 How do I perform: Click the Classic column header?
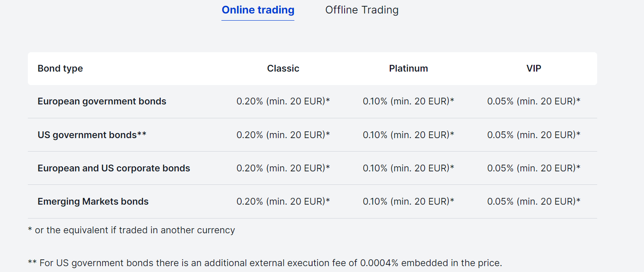click(283, 69)
